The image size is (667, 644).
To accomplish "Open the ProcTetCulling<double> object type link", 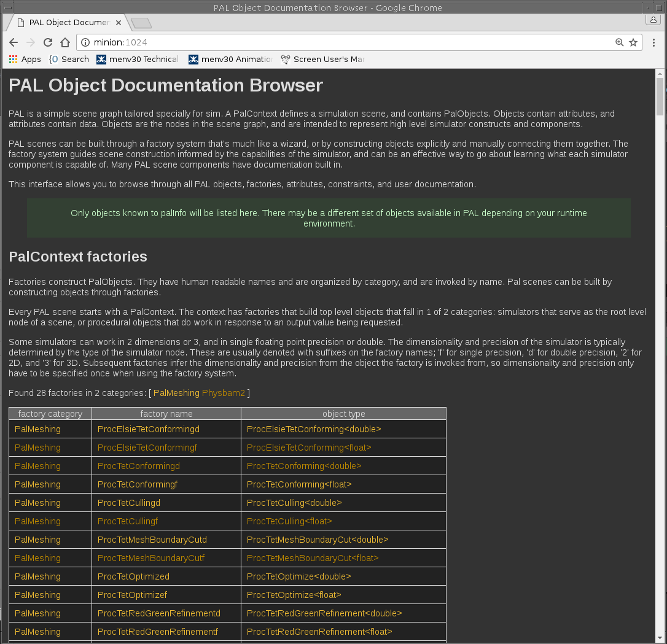I will point(294,503).
